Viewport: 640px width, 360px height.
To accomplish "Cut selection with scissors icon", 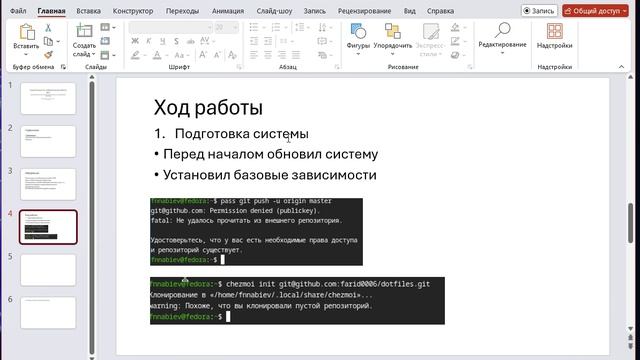I will tap(48, 28).
